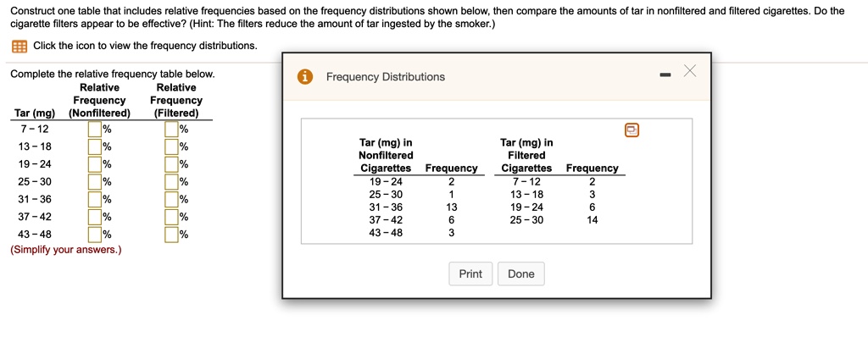Image resolution: width=868 pixels, height=348 pixels.
Task: Click the orange info icon in dialog
Action: click(x=304, y=77)
